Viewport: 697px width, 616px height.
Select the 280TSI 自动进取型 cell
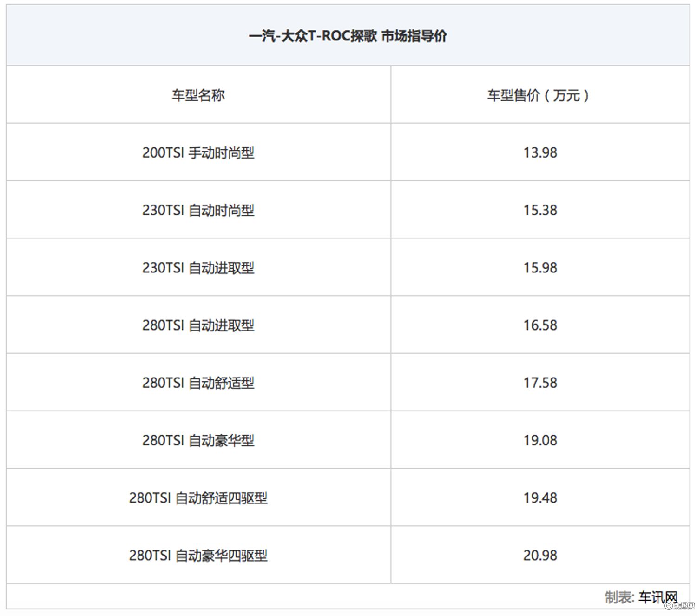point(198,325)
